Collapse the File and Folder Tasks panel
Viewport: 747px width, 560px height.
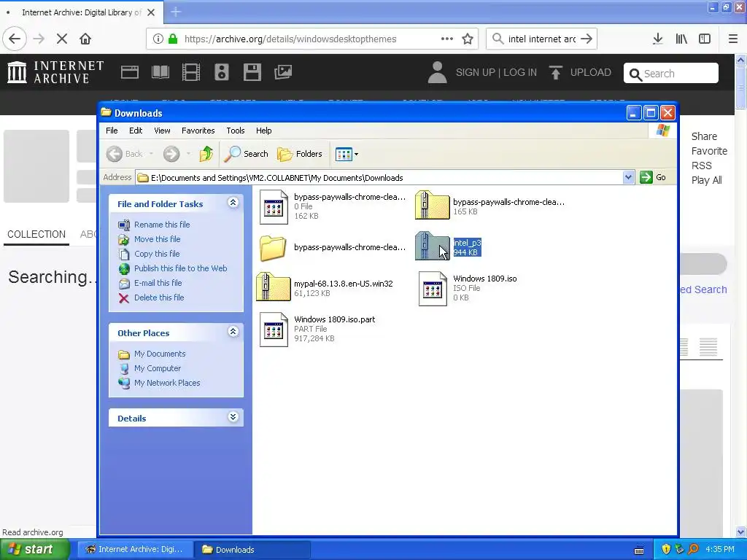click(x=233, y=203)
